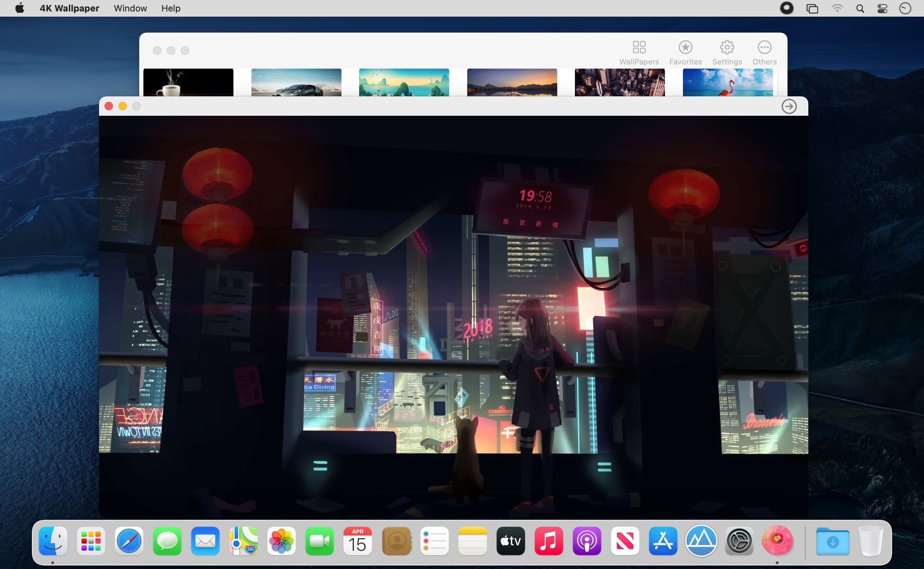Click the next arrow circle button
924x569 pixels.
[789, 106]
